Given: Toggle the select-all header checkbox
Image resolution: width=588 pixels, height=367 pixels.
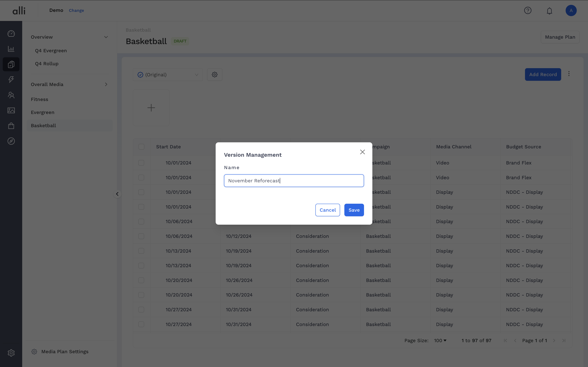Looking at the screenshot, I should [x=141, y=147].
